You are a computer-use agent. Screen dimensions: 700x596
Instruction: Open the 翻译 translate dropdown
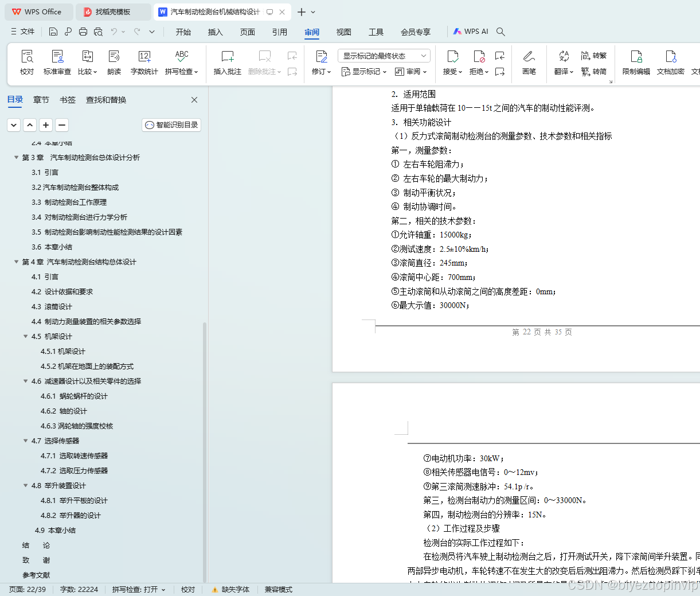(x=564, y=63)
